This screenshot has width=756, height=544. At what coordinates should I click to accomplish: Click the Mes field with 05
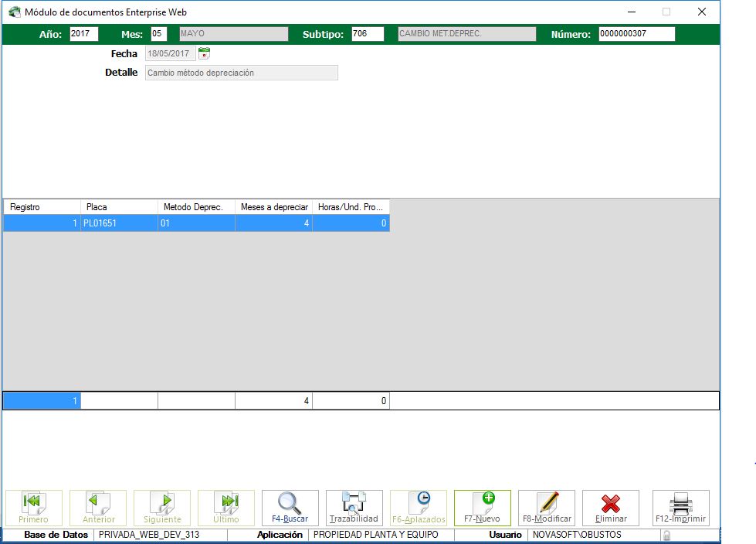pyautogui.click(x=158, y=34)
